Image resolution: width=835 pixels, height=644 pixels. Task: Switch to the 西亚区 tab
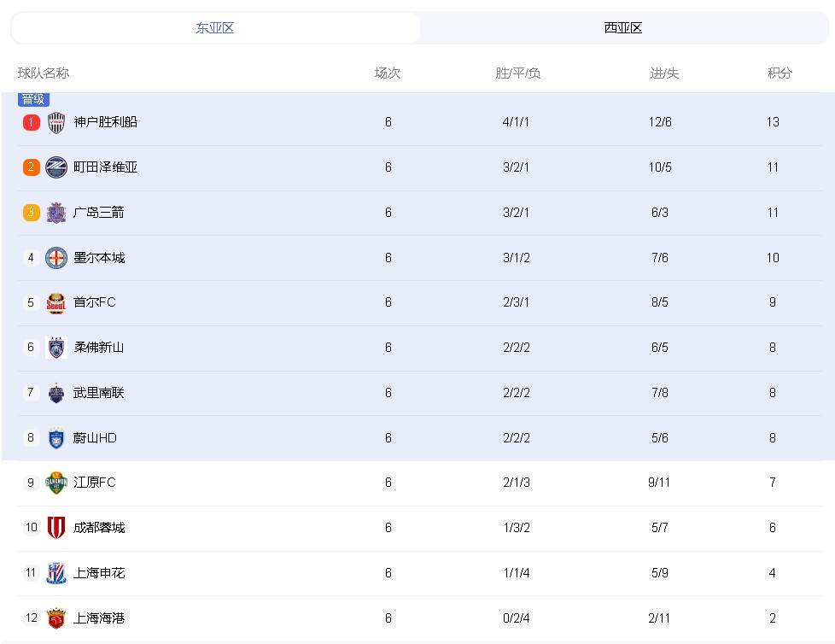tap(623, 27)
